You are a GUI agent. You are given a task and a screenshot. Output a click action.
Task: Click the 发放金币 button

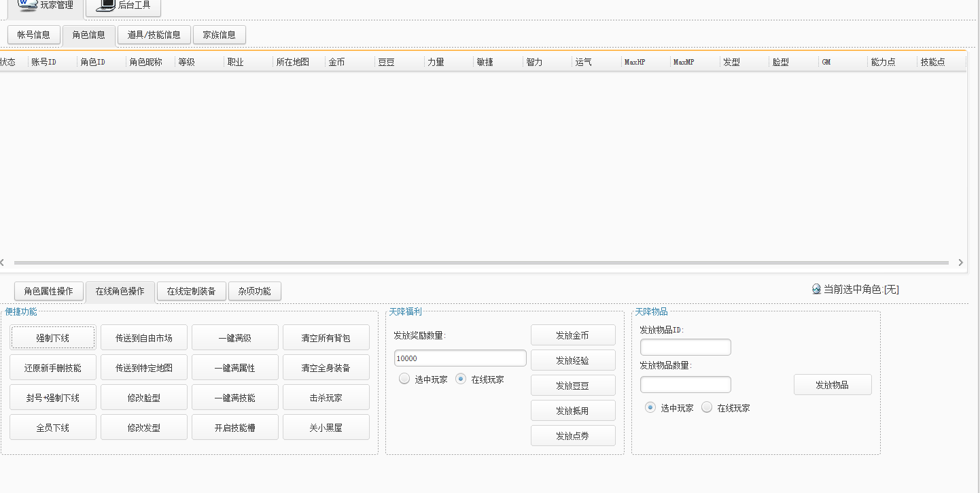coord(573,335)
